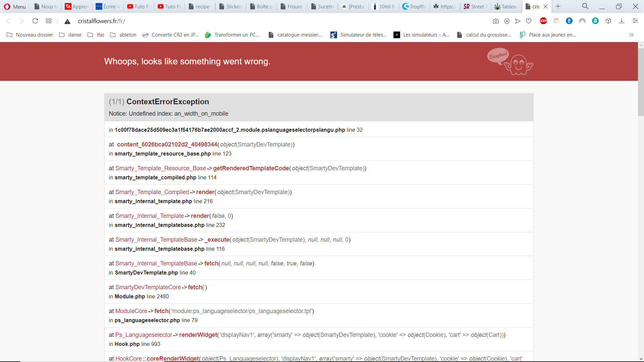Screen dimensions: 644x362
Task: Open the 'ableton' bookmark folder
Action: [123, 35]
